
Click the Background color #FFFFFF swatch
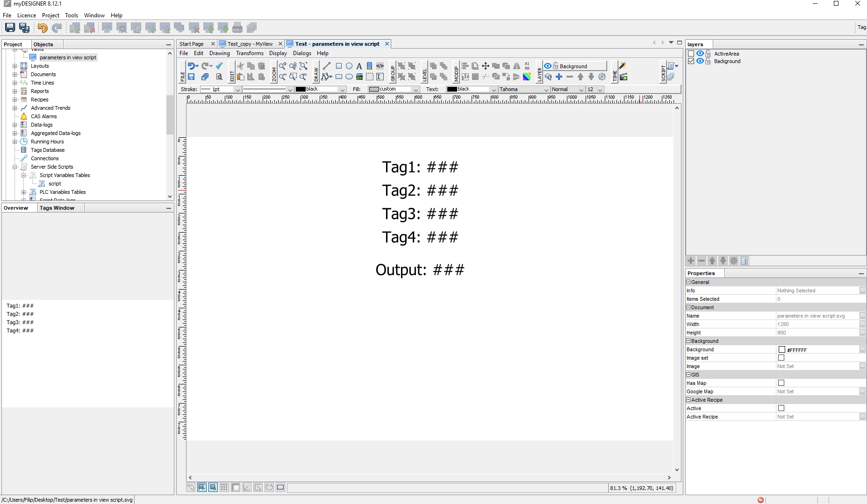(781, 349)
